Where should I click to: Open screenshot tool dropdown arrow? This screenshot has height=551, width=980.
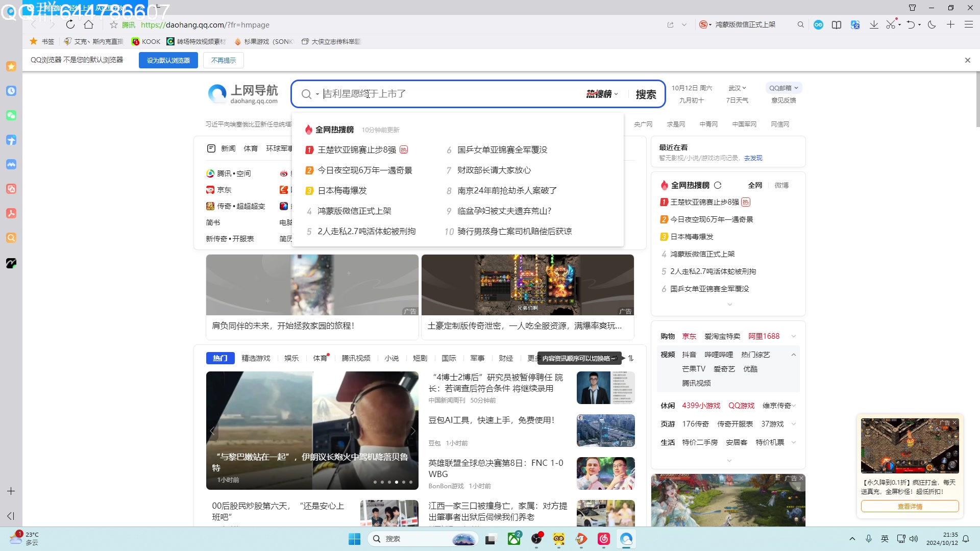pyautogui.click(x=899, y=24)
